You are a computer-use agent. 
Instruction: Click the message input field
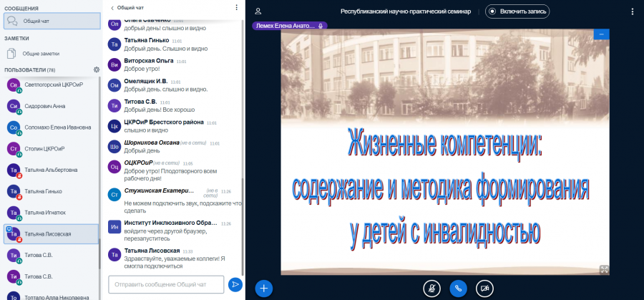click(166, 284)
